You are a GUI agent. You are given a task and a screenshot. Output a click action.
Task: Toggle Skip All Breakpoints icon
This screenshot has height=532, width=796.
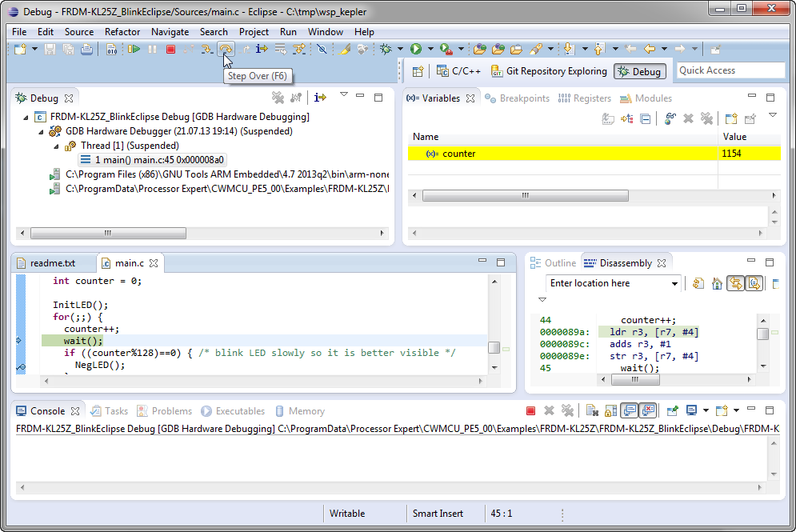pos(322,50)
